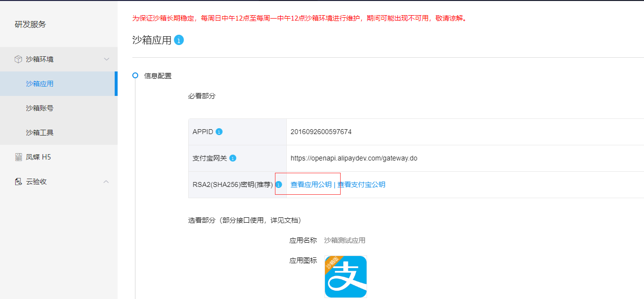
Task: Collapse the 沙箱环境 menu chevron
Action: (106, 59)
